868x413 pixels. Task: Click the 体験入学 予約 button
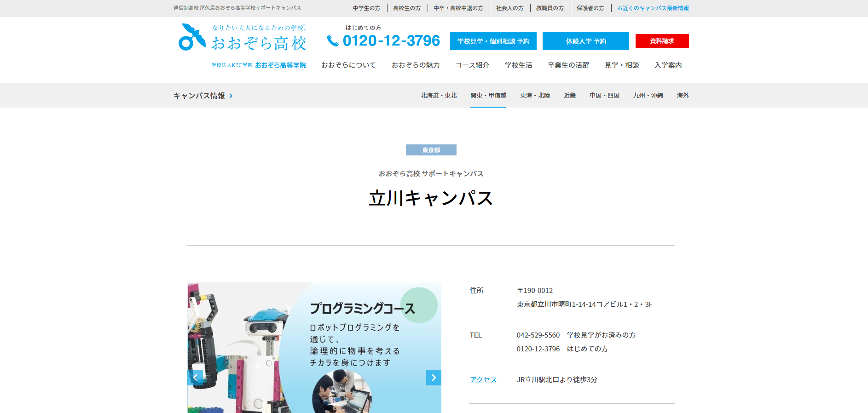click(x=585, y=41)
